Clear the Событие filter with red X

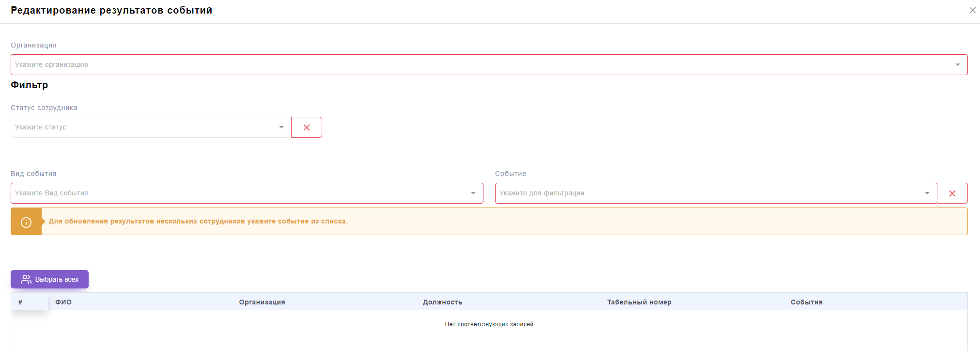(952, 193)
